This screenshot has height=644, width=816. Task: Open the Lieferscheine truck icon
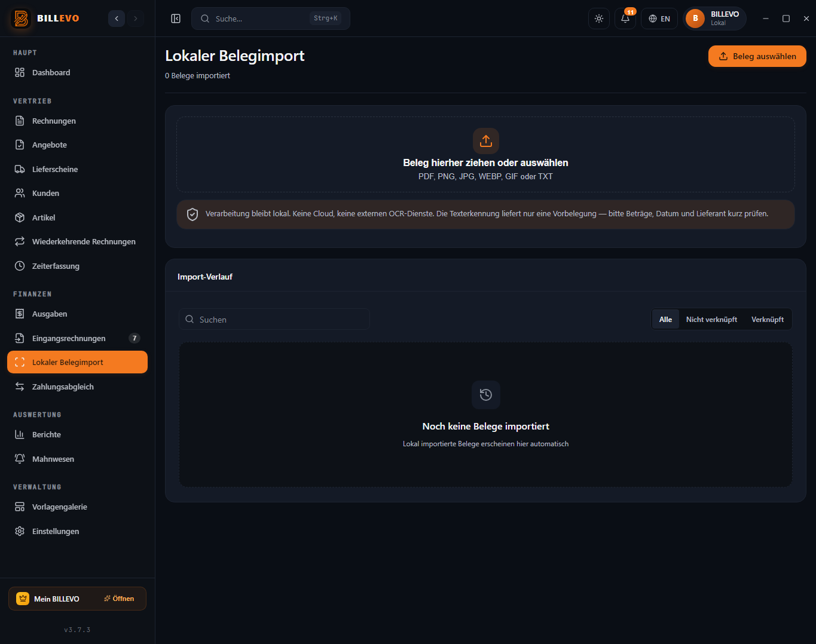20,169
